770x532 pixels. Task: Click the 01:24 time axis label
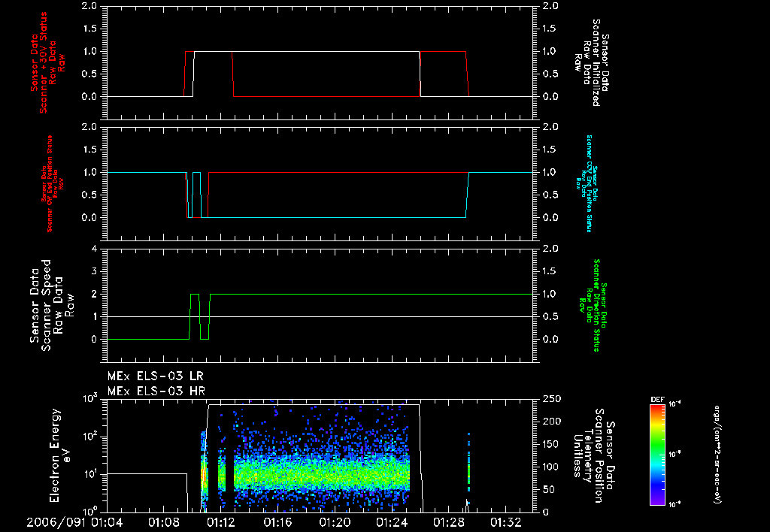[x=391, y=522]
